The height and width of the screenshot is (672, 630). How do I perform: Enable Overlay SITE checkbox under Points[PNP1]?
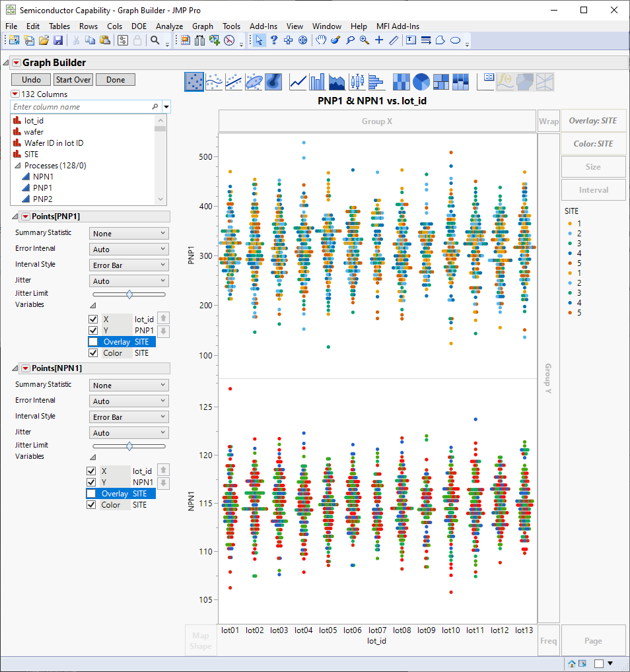coord(92,342)
